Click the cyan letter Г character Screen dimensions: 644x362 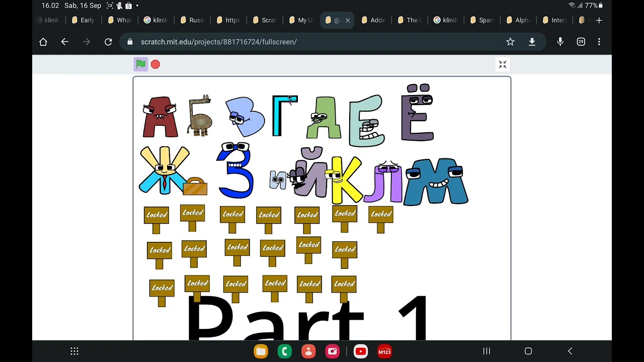pyautogui.click(x=284, y=116)
